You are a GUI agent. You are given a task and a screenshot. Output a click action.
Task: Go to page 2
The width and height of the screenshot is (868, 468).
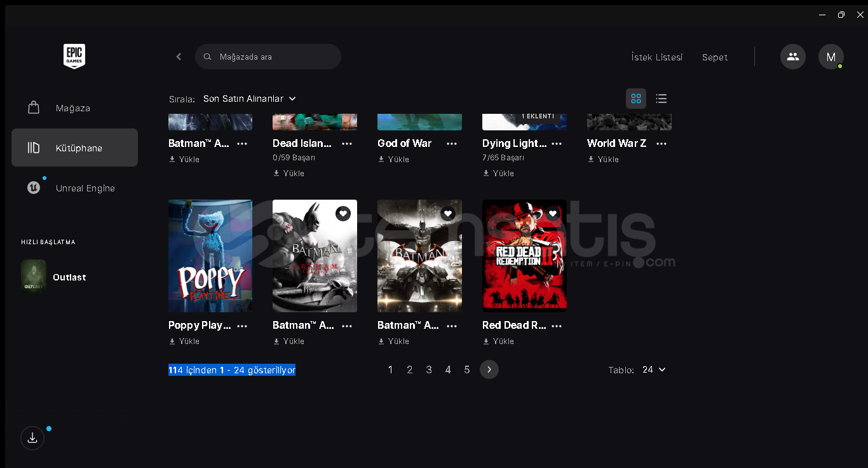pyautogui.click(x=410, y=369)
